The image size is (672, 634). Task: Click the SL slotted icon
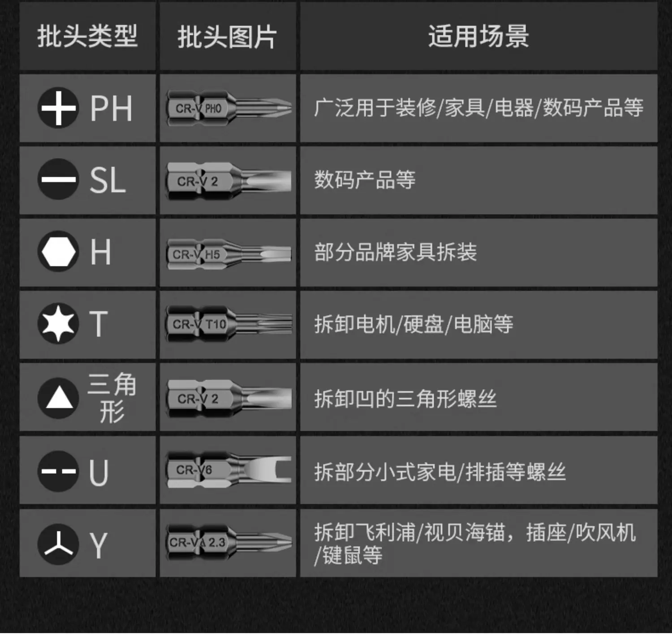58,180
